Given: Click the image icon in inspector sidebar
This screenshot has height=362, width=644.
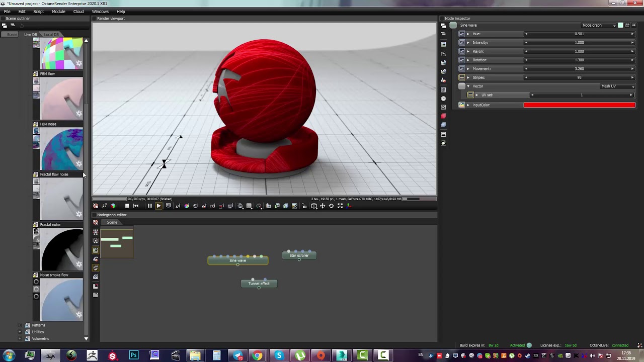Looking at the screenshot, I should [443, 44].
